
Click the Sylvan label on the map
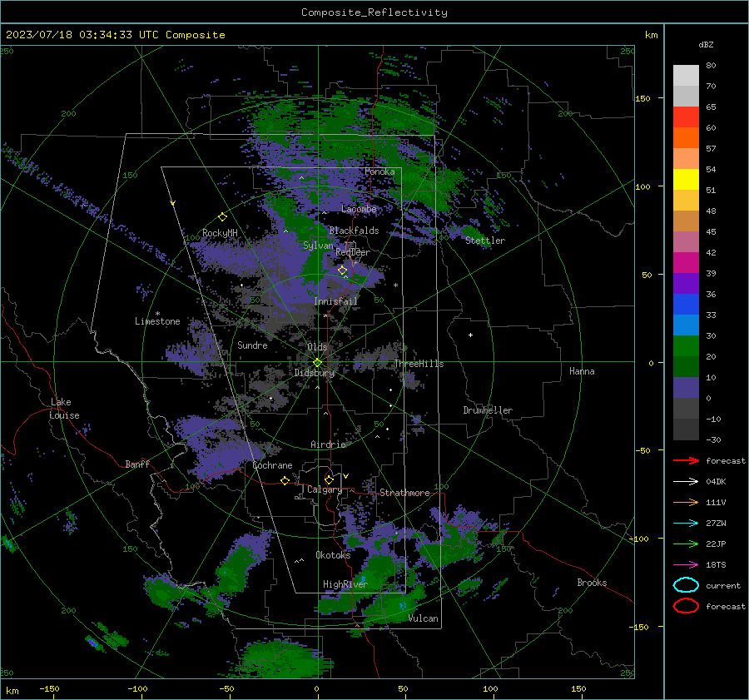coord(318,246)
